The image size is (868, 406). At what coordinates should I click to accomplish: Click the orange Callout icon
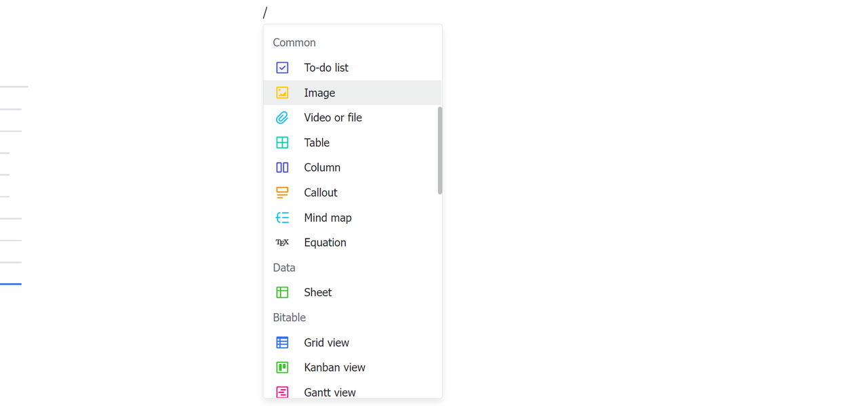[282, 192]
